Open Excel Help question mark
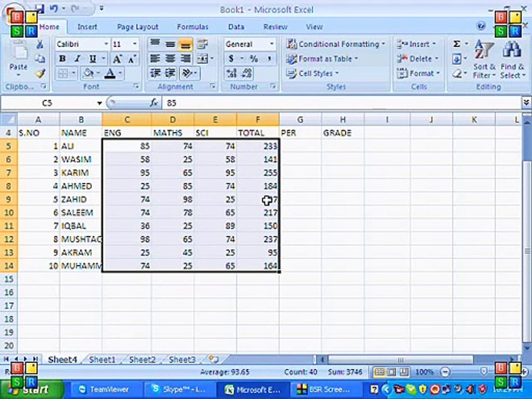This screenshot has width=532, height=399. (481, 26)
